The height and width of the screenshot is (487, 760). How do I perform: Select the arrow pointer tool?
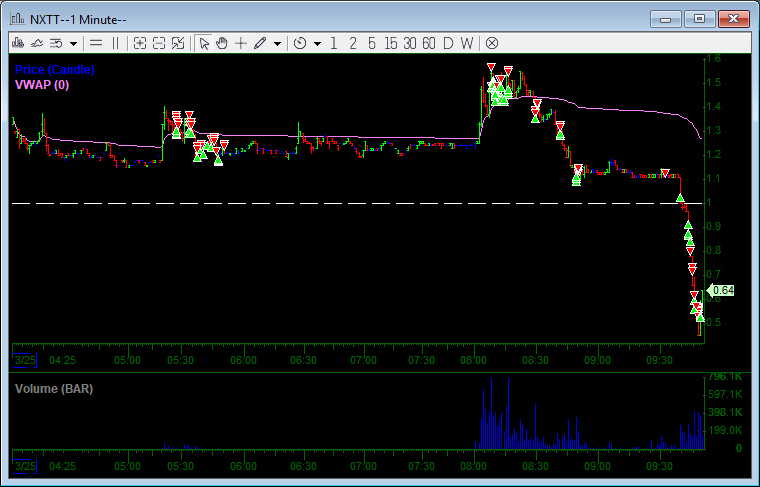pos(204,44)
